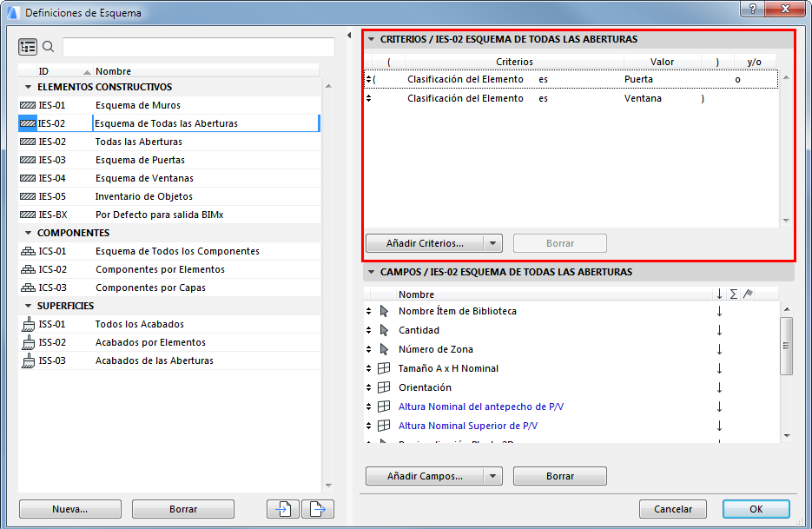Collapse the SUPERFICIES group
This screenshot has width=812, height=529.
point(28,307)
